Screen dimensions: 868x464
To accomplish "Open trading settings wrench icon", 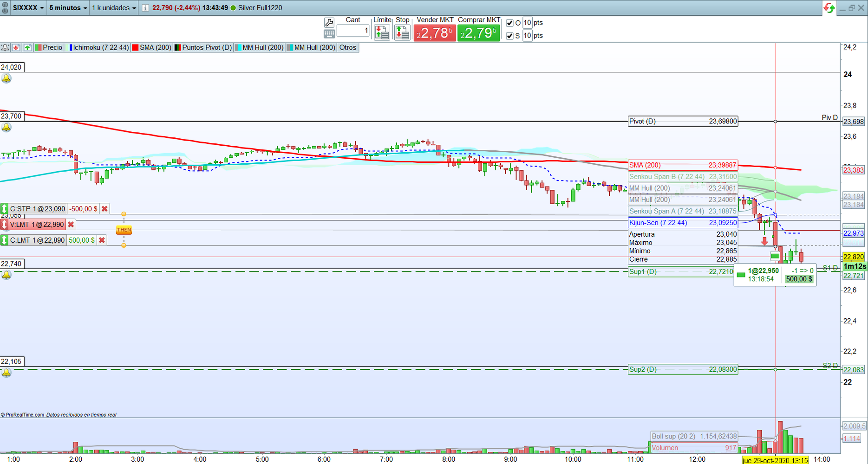I will (x=329, y=22).
